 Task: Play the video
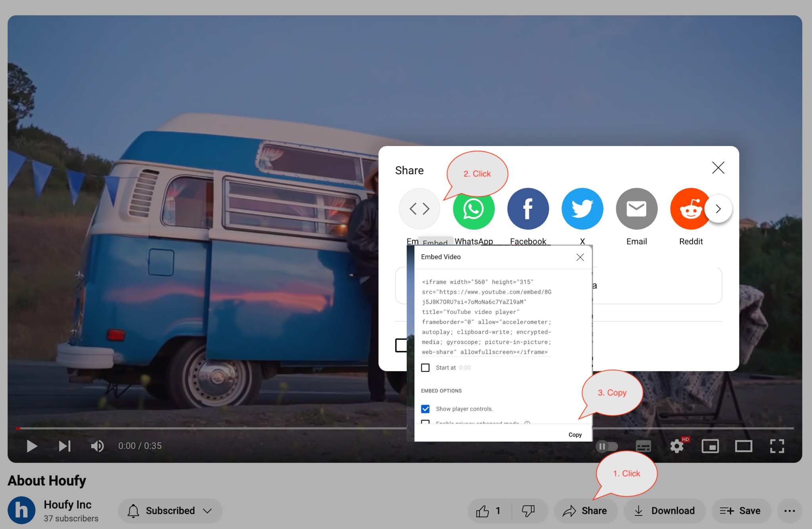click(x=32, y=446)
